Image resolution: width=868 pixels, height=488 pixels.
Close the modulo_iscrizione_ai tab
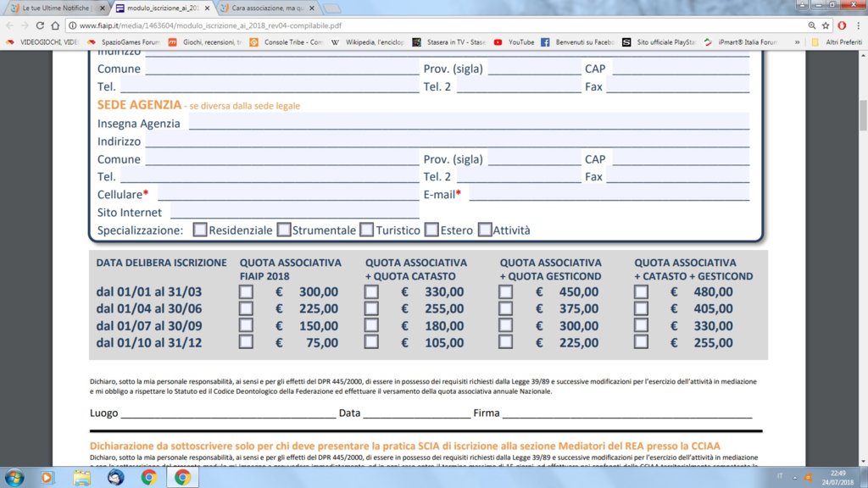pos(207,8)
